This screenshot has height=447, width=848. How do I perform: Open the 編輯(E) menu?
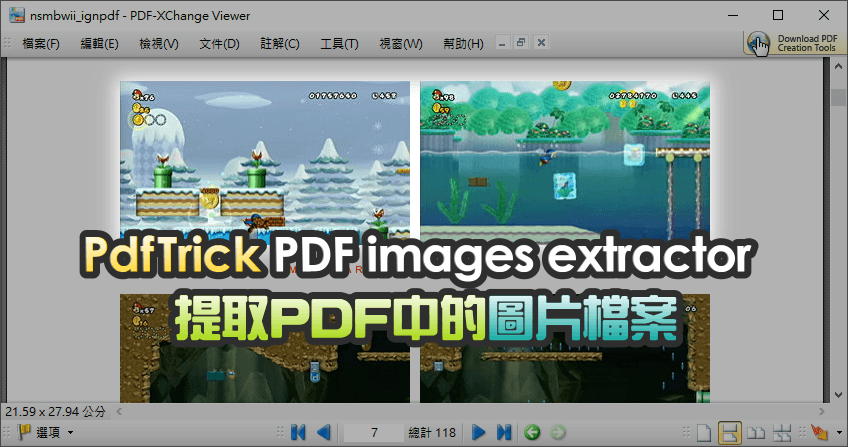tap(100, 44)
